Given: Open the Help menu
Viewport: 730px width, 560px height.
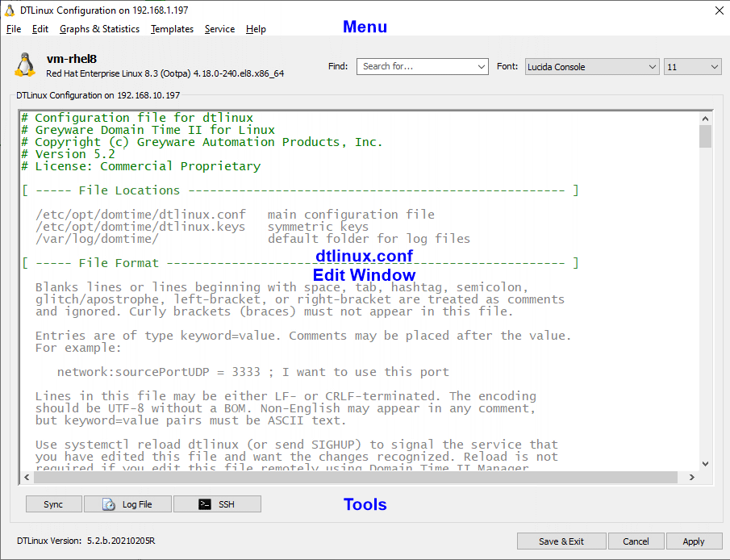Looking at the screenshot, I should tap(256, 29).
